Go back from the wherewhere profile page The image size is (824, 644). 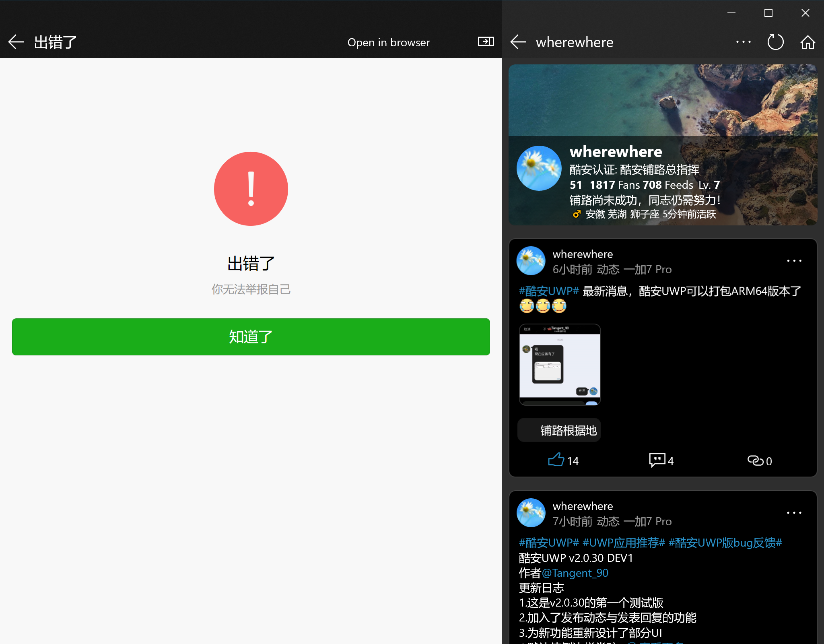[x=518, y=42]
